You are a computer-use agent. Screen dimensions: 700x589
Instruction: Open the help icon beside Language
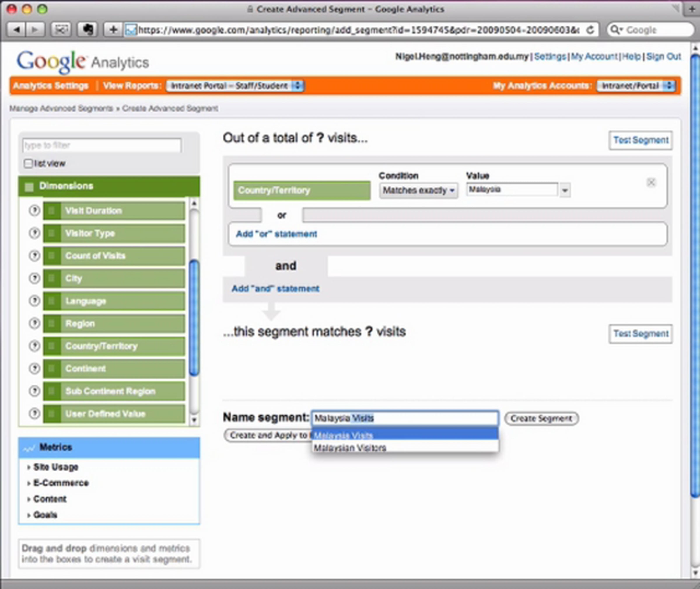(x=34, y=301)
